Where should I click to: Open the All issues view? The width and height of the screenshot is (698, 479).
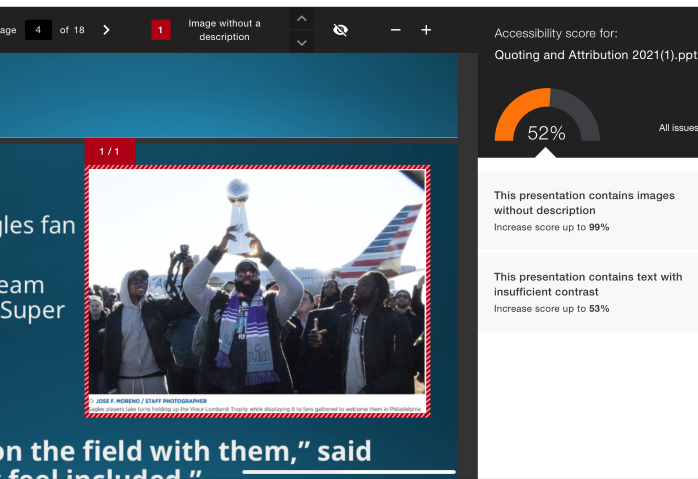677,128
